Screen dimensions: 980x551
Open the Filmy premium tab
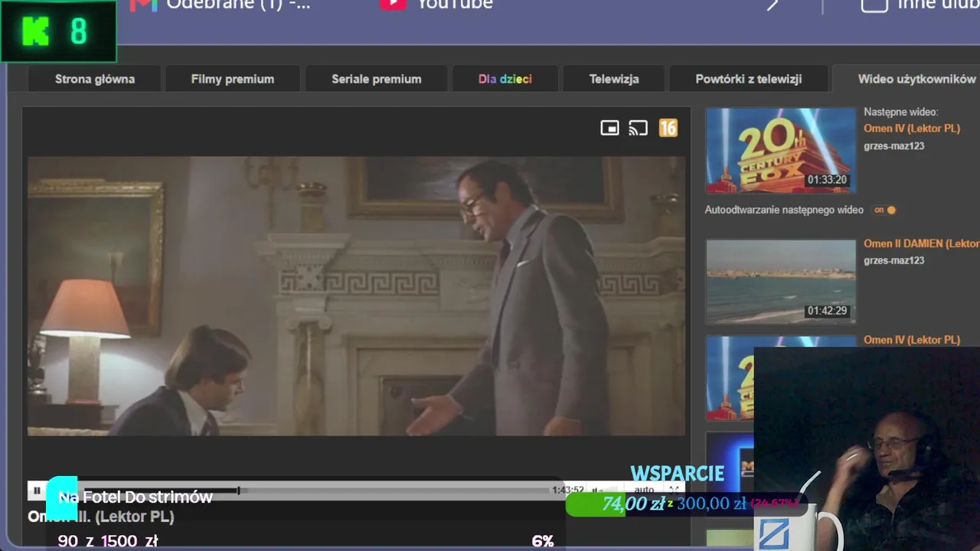(x=233, y=79)
